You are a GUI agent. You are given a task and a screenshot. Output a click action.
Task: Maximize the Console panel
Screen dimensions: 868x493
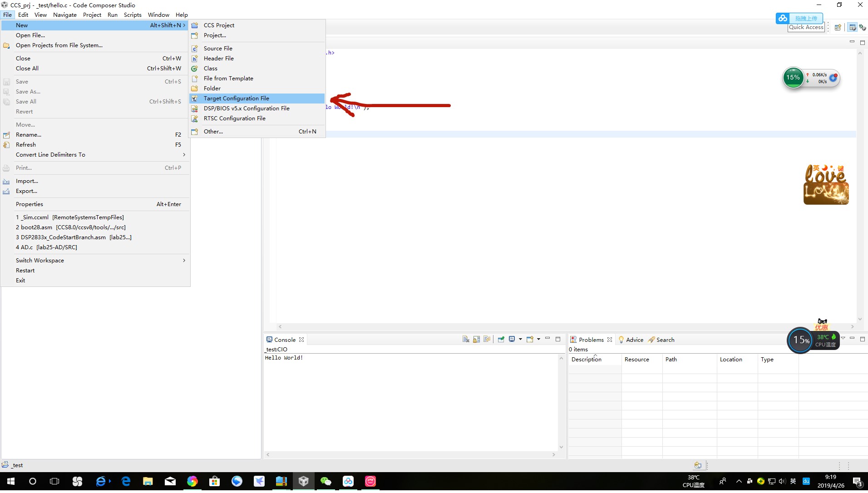point(558,339)
